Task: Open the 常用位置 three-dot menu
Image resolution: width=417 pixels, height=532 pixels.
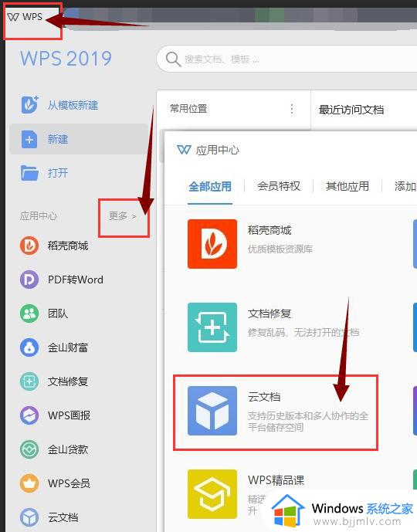Action: coord(292,109)
